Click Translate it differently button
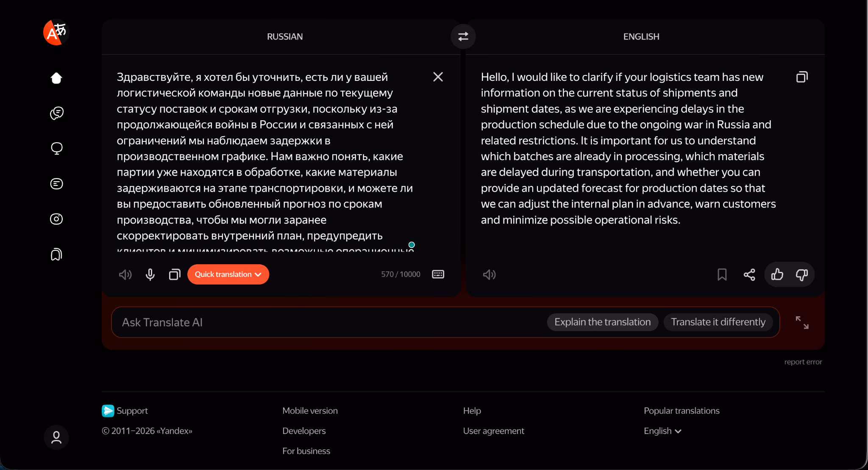Screen dimensions: 868x470 [718, 322]
